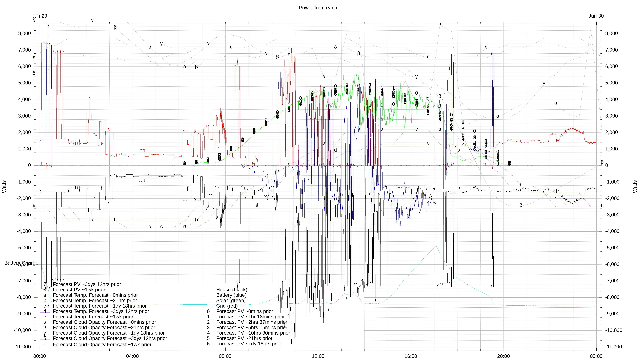Click the left-axis '-4,000' tick label
The width and height of the screenshot is (644, 362).
click(24, 231)
